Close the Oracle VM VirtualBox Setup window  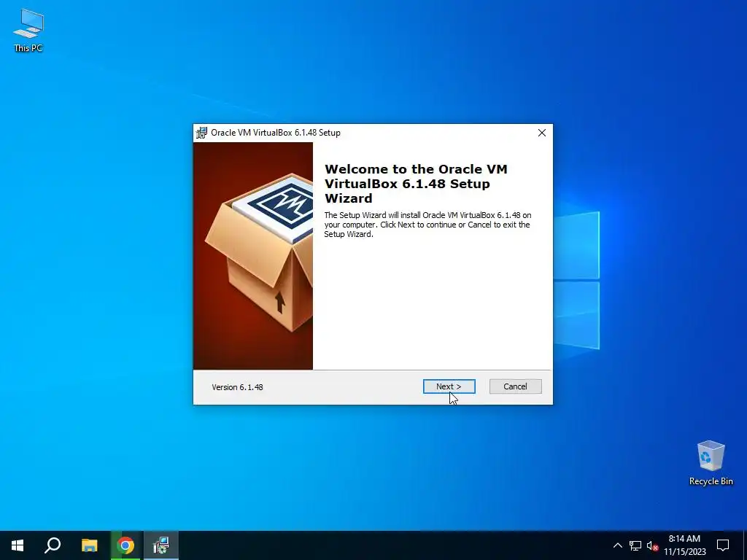(542, 133)
